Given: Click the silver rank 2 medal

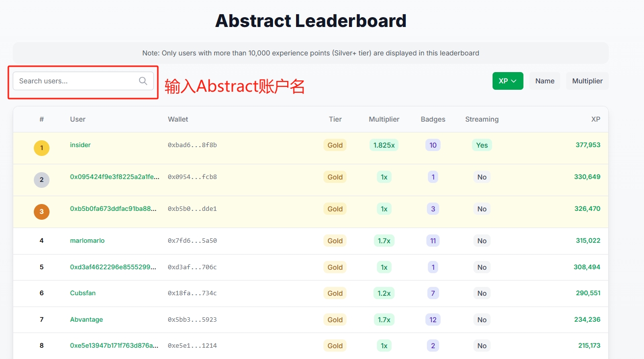Looking at the screenshot, I should [42, 180].
